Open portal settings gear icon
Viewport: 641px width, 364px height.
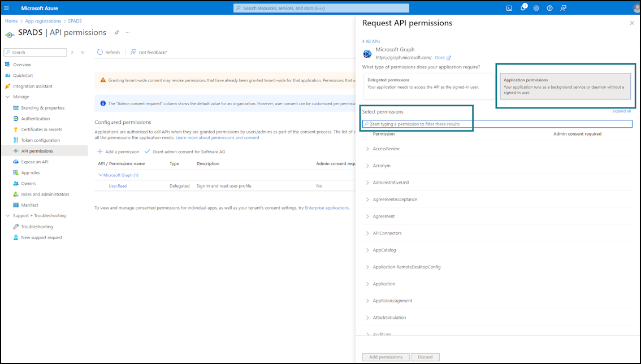(536, 8)
